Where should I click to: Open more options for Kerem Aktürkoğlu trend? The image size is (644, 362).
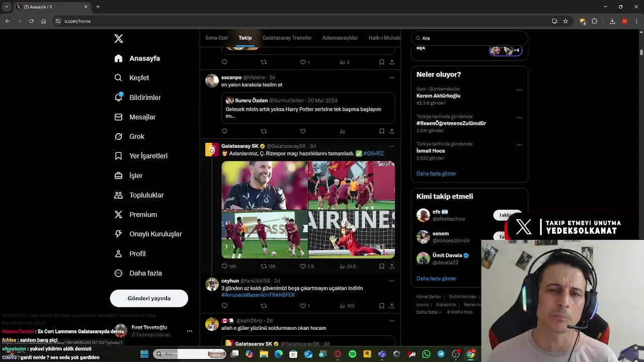[519, 90]
